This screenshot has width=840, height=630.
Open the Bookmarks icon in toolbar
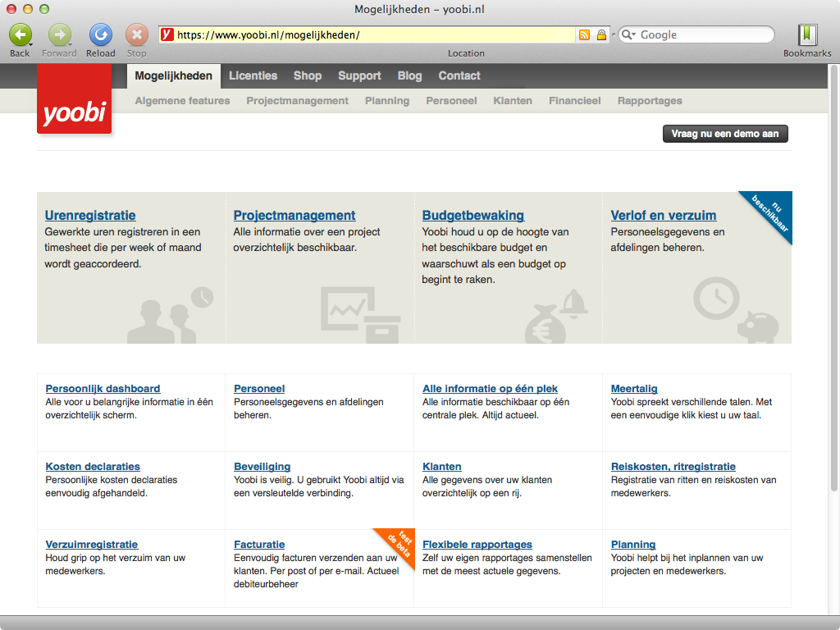(807, 34)
